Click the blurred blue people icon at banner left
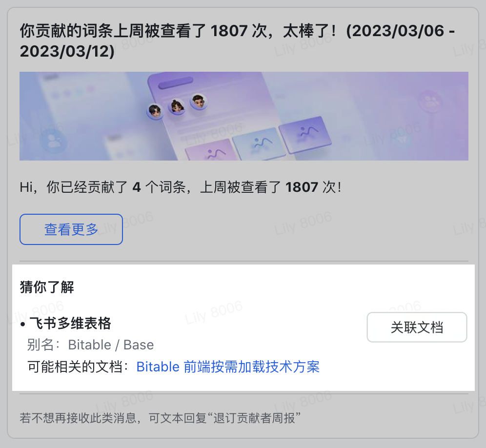486x448 pixels. coord(54,141)
